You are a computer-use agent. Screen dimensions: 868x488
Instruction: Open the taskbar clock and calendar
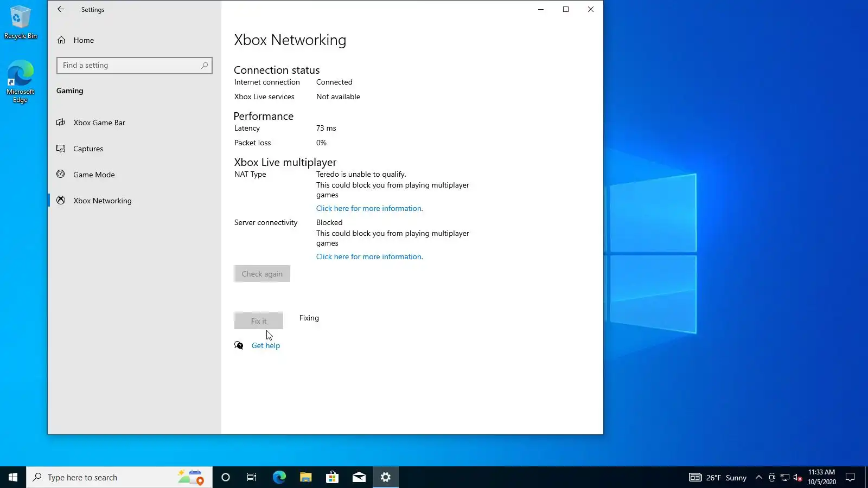(821, 477)
